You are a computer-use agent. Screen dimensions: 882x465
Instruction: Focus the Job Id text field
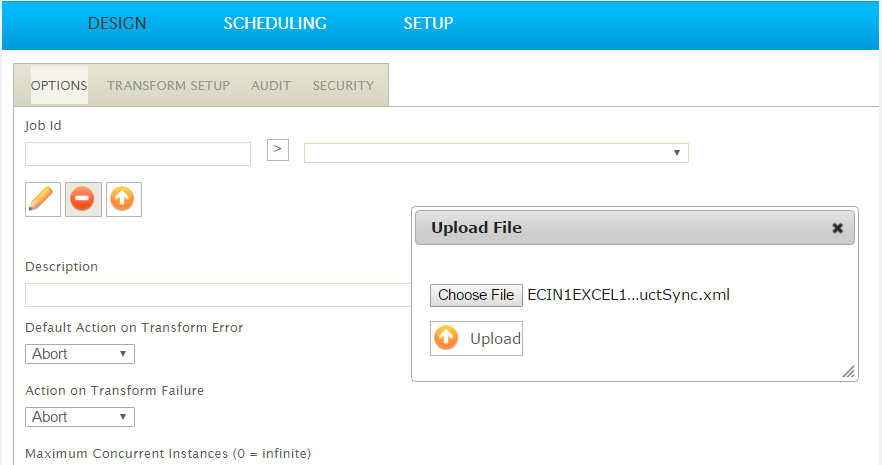pos(138,154)
